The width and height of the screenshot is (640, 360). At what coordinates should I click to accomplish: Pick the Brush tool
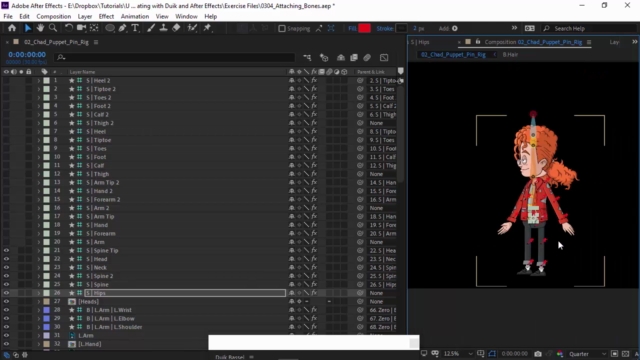[x=151, y=28]
